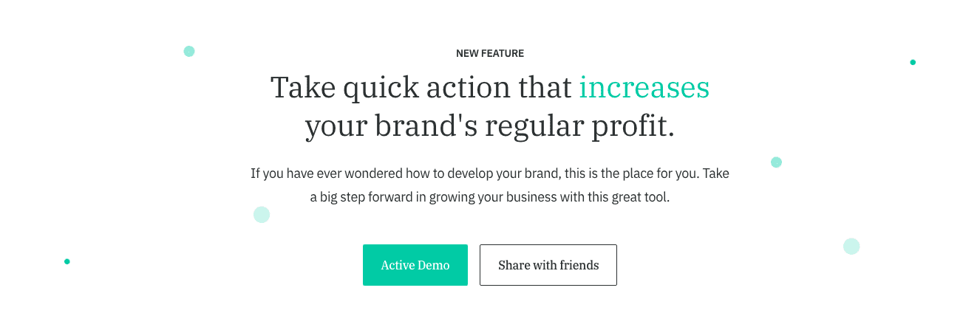This screenshot has height=330, width=980.
Task: Click the teal dot right of the description text
Action: point(776,162)
